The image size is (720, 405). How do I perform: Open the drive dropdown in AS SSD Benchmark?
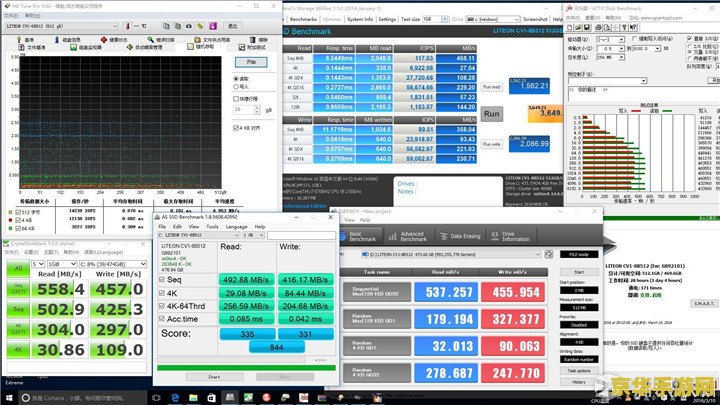[199, 235]
